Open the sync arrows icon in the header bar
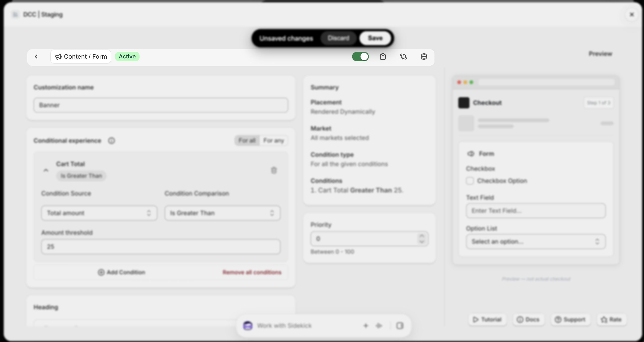The image size is (644, 342). coord(403,57)
